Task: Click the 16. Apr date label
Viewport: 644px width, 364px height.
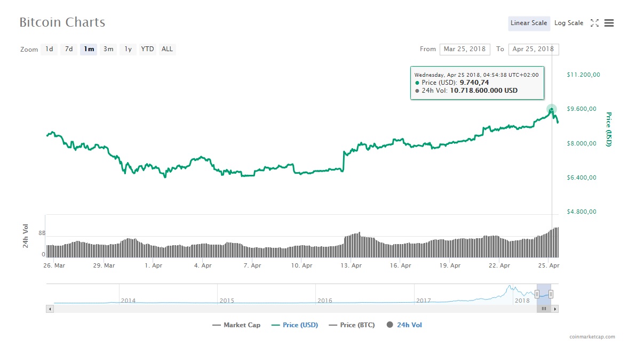Action: pos(400,265)
